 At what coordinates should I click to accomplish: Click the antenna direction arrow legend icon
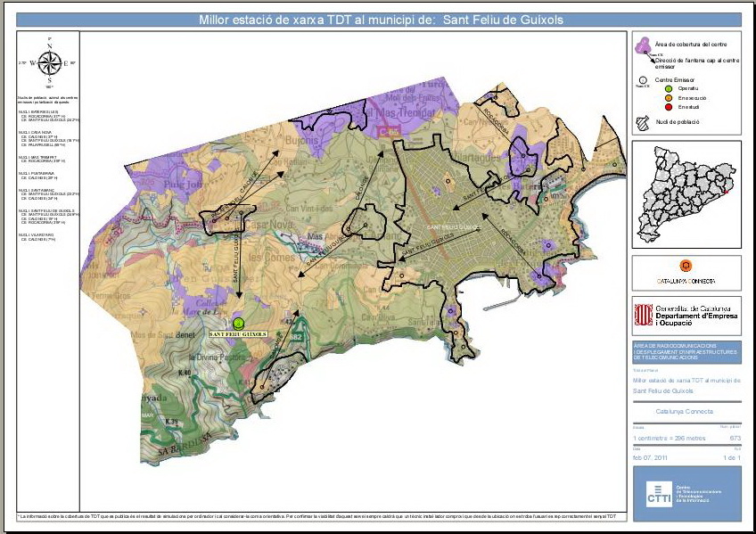(648, 59)
